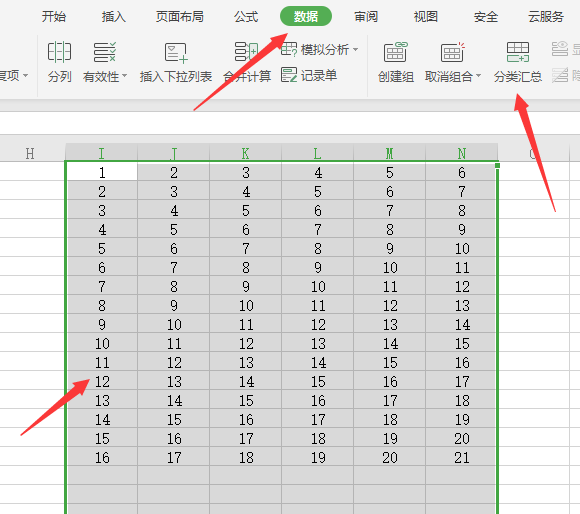Image resolution: width=580 pixels, height=514 pixels.
Task: Select cell in column I containing 1
Action: point(102,172)
